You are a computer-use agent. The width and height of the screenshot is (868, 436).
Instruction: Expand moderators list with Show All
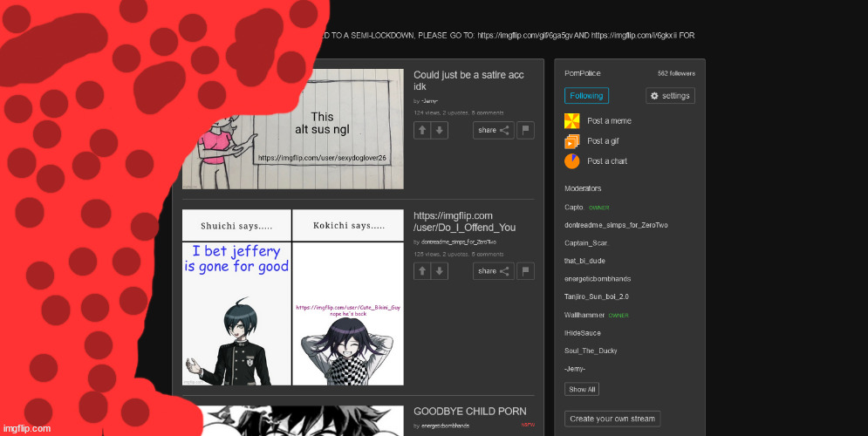(582, 389)
